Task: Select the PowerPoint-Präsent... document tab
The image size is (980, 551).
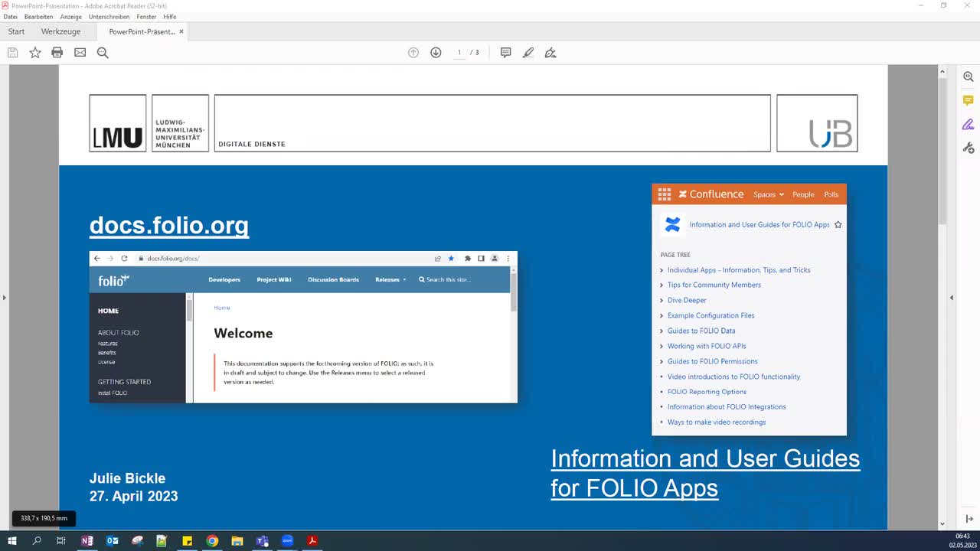Action: 142,31
